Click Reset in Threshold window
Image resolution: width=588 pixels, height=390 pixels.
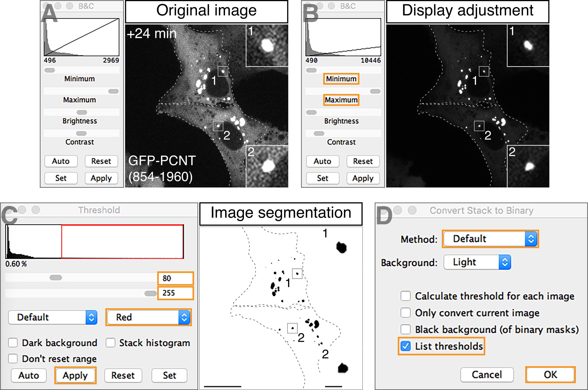[x=123, y=375]
